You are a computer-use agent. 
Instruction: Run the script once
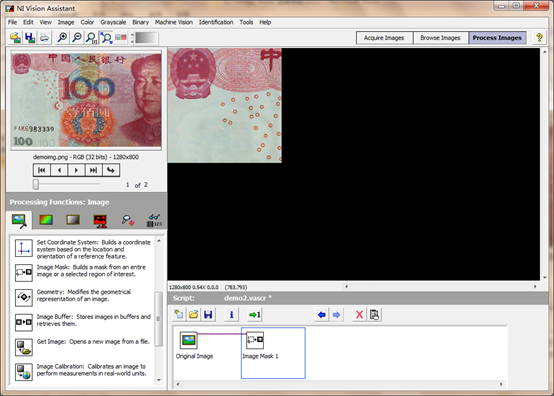254,314
